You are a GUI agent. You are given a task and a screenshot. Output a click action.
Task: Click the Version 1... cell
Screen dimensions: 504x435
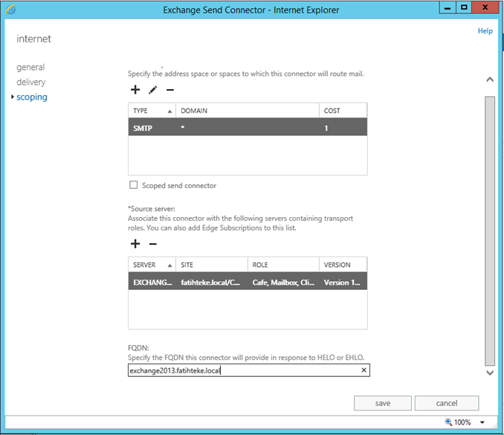coord(342,283)
